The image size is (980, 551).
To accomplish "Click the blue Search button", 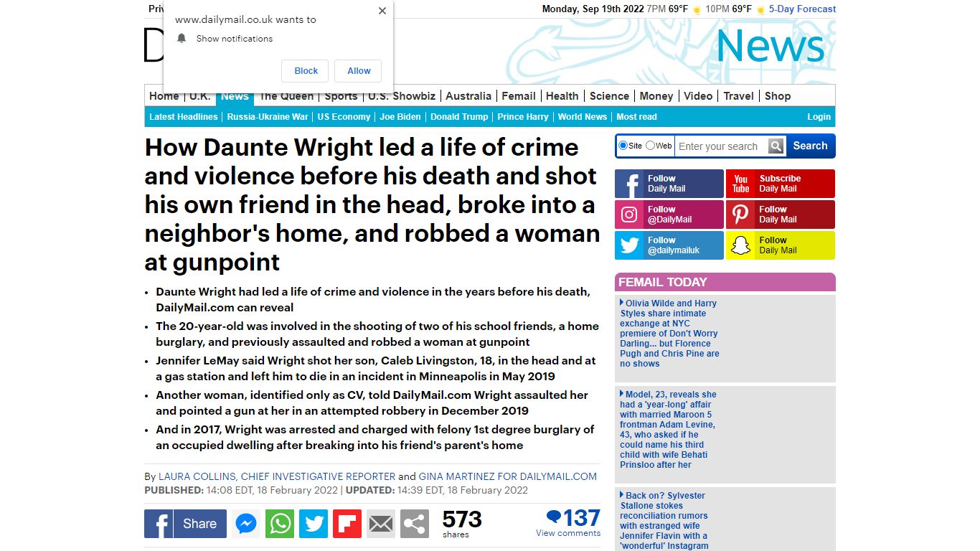I will (810, 146).
